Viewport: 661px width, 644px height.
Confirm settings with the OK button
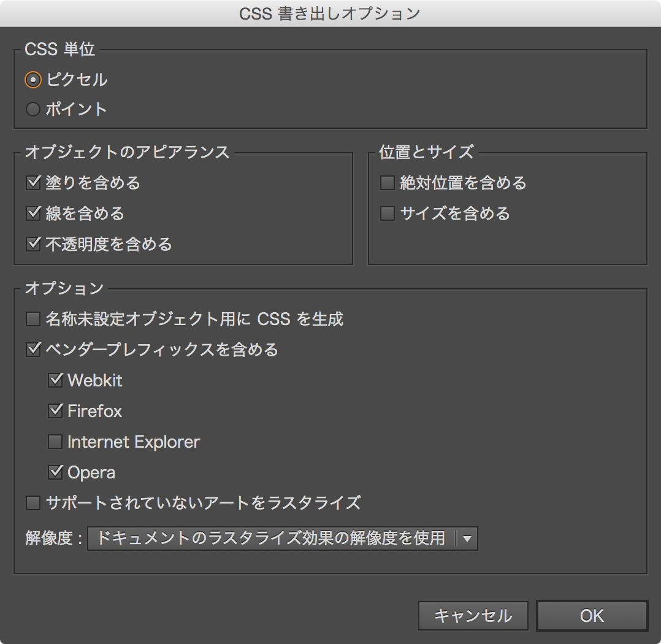point(591,616)
